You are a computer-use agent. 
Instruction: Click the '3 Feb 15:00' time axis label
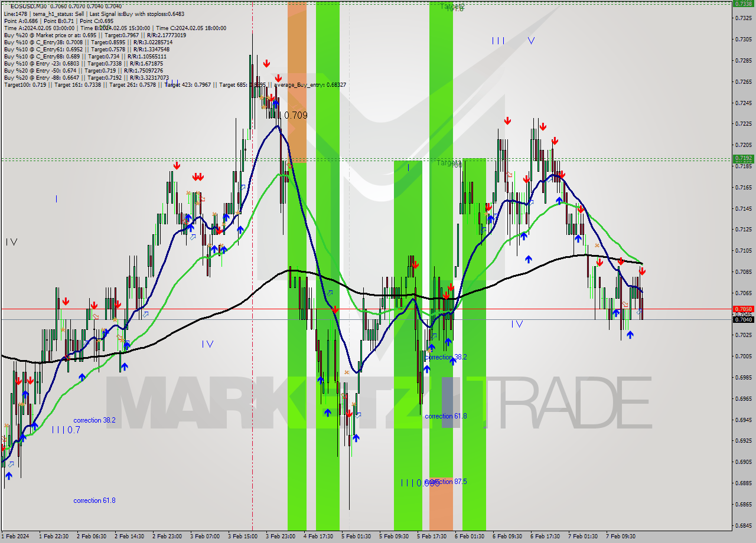click(x=243, y=537)
